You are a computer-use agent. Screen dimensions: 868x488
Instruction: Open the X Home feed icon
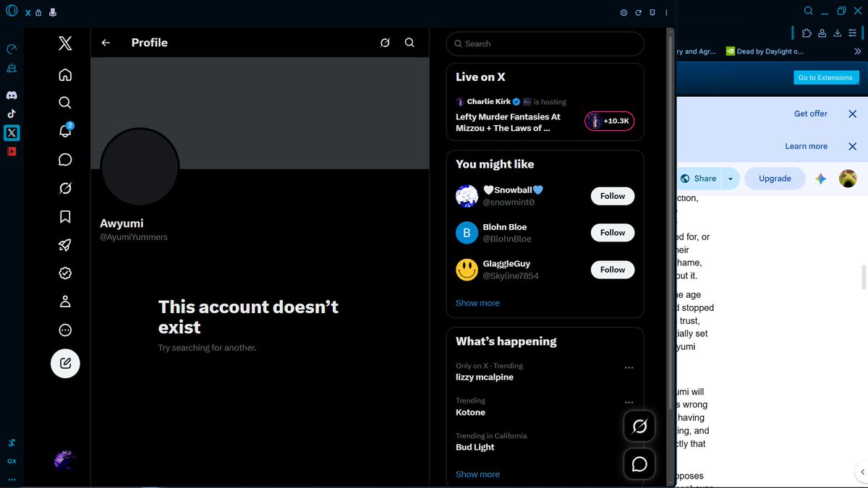[65, 75]
